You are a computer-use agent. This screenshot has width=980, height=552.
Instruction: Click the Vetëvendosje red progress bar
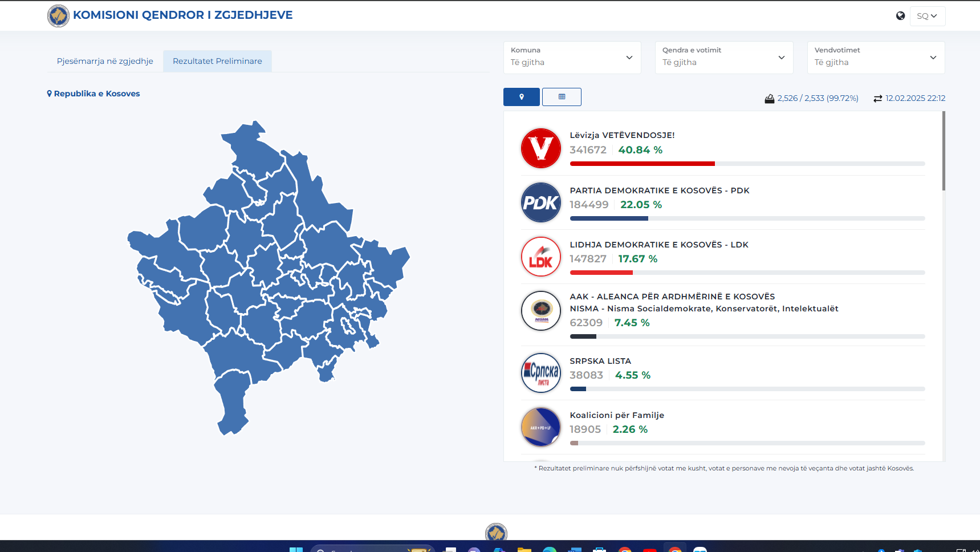point(642,164)
